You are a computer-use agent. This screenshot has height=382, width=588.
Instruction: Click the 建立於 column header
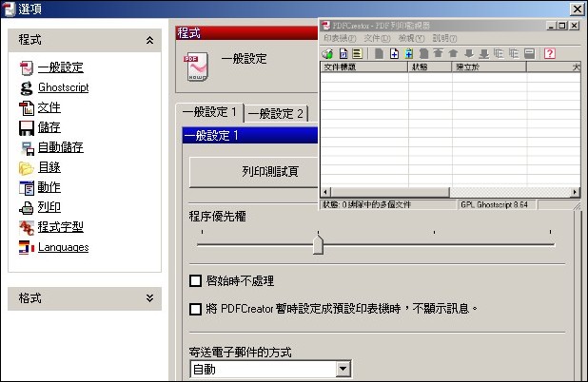pos(489,67)
